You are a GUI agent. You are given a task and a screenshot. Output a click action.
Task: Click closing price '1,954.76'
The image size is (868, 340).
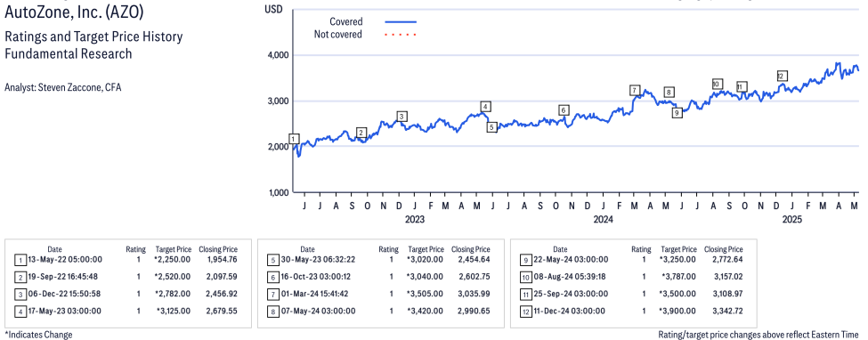click(222, 259)
